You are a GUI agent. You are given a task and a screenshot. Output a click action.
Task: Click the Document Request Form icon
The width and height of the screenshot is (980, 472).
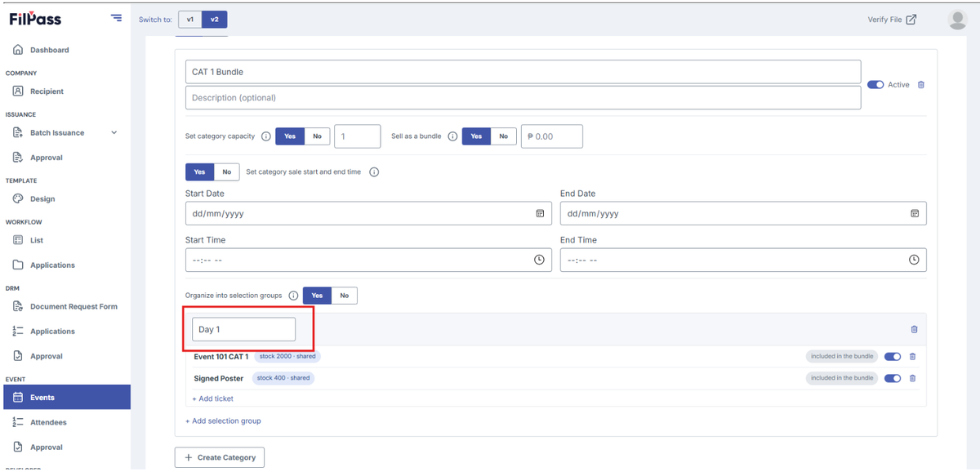coord(18,306)
